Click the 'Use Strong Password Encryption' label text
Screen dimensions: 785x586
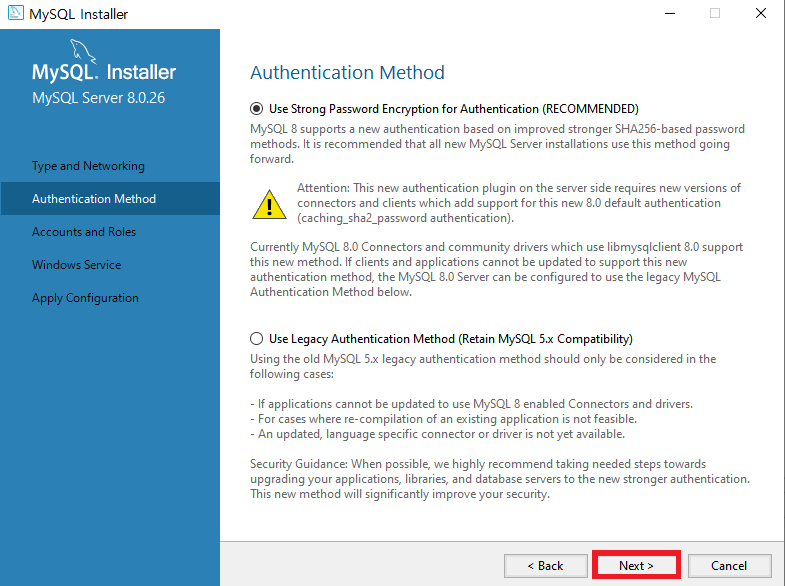tap(454, 109)
